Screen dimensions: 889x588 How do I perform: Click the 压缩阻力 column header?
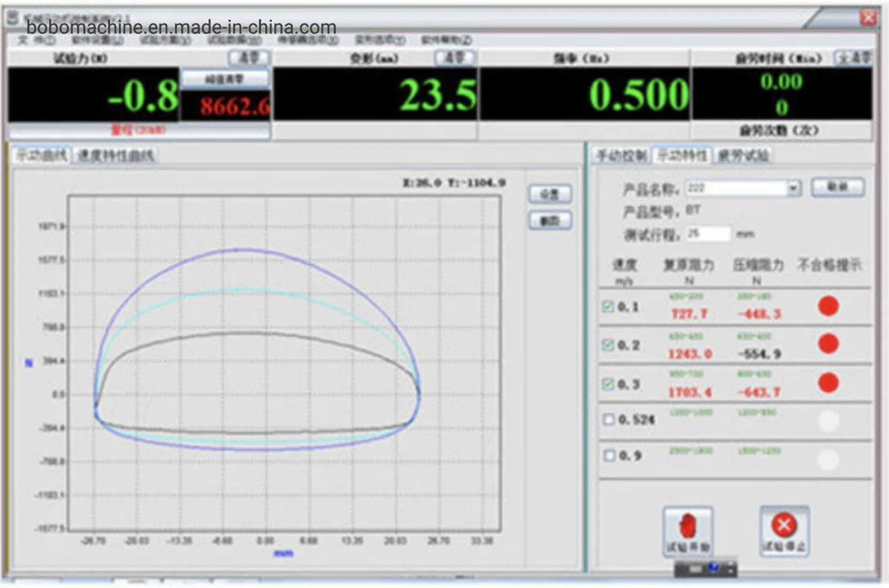pos(757,265)
